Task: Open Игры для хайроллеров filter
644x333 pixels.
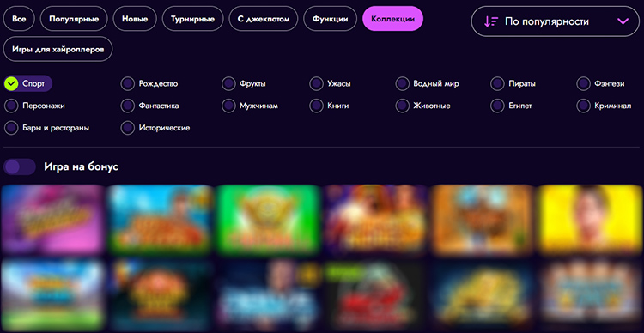Action: pyautogui.click(x=58, y=49)
